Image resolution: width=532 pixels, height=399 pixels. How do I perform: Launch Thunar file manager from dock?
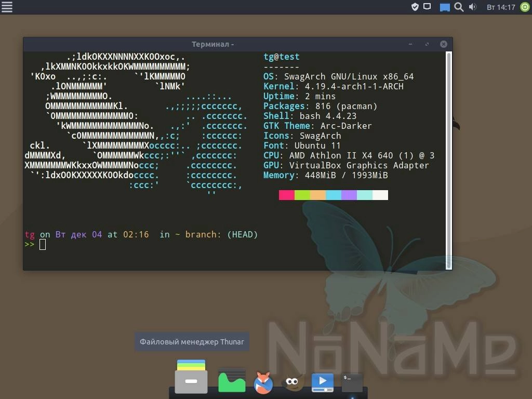[191, 377]
